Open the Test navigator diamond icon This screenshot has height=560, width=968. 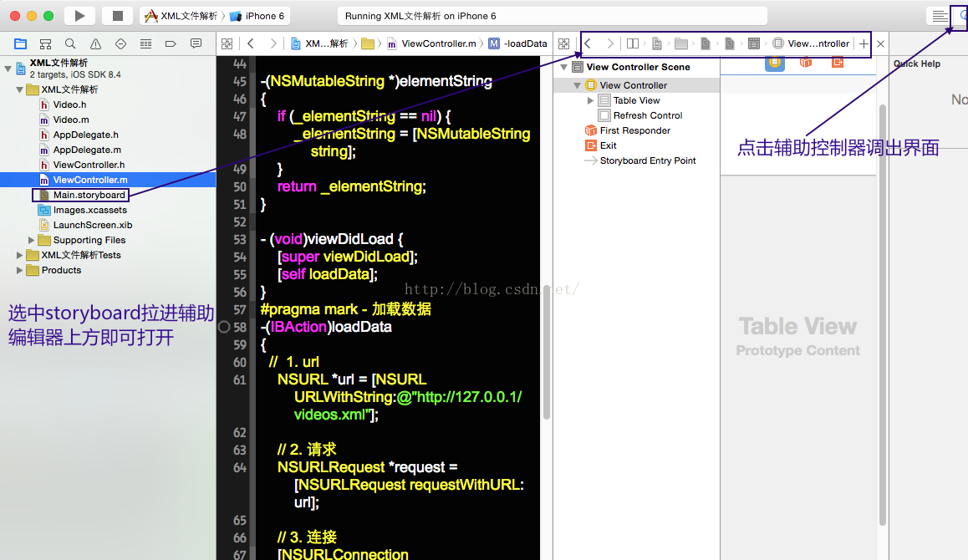(121, 43)
